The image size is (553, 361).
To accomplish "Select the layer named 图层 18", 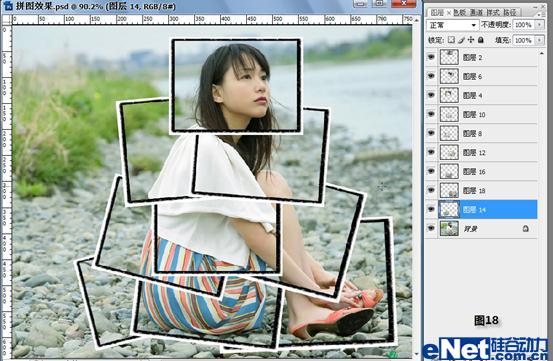I will [474, 191].
